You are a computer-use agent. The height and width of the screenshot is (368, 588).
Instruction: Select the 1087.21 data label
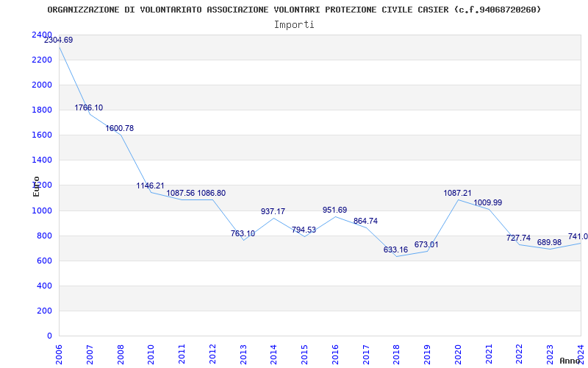[x=457, y=194]
